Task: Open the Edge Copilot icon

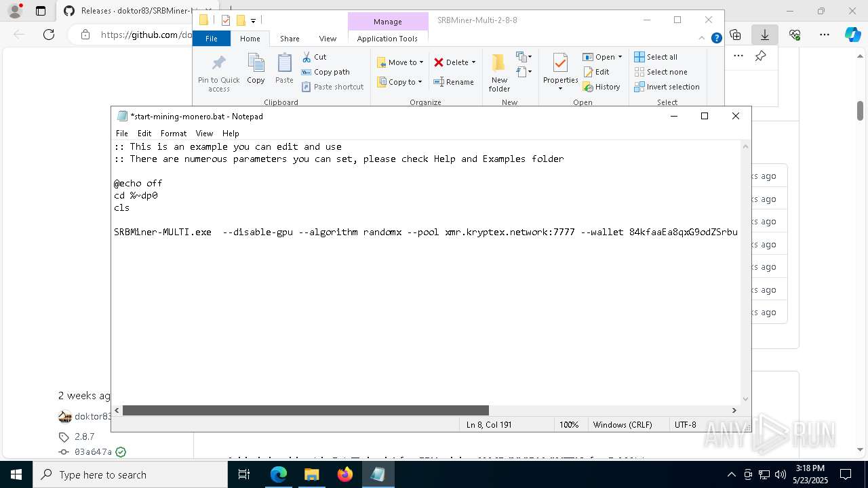Action: click(852, 34)
